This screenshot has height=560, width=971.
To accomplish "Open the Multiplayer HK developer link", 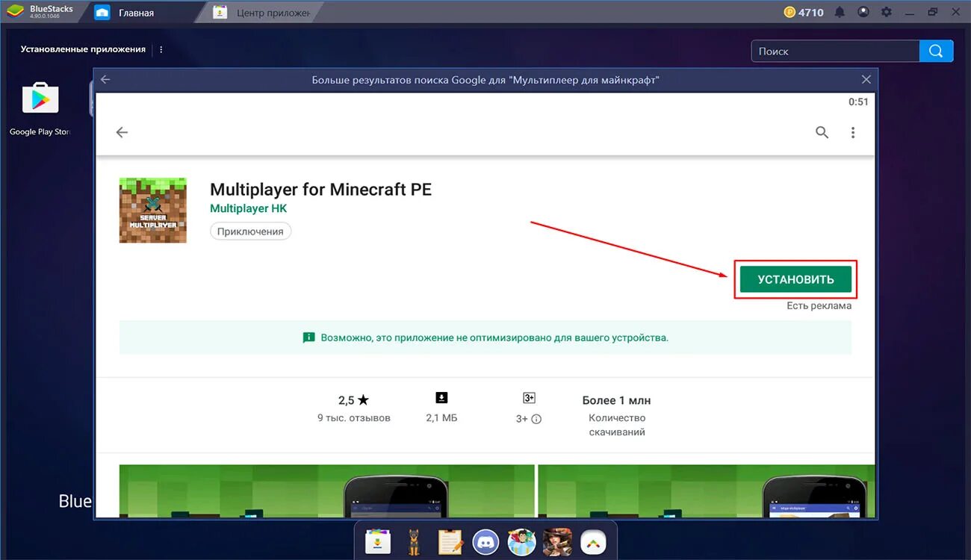I will (248, 208).
